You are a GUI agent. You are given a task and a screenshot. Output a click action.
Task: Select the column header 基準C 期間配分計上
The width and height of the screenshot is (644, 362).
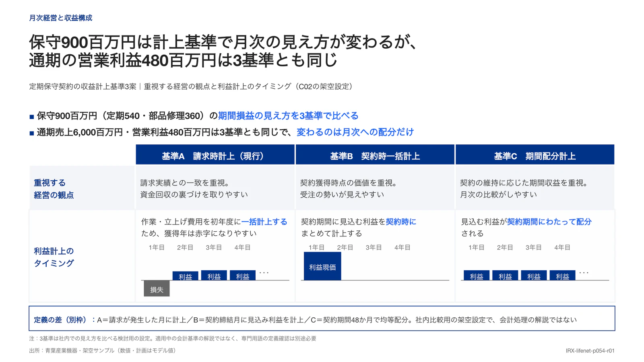tap(535, 155)
